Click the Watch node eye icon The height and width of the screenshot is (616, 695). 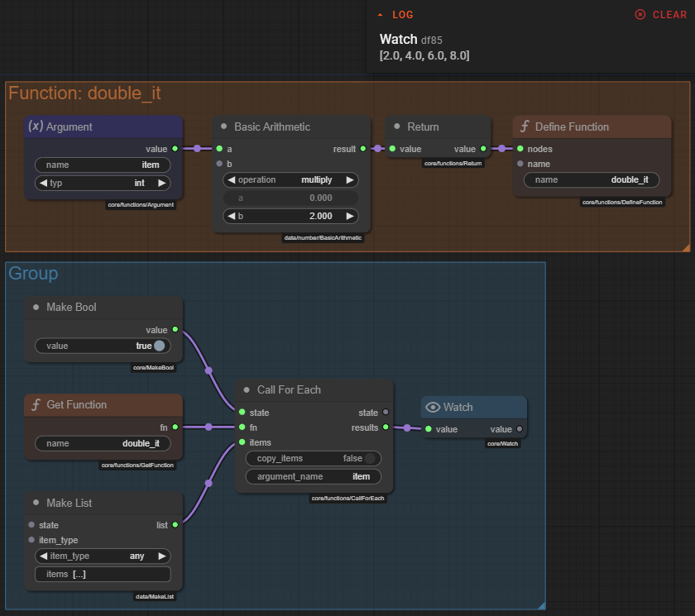[433, 407]
